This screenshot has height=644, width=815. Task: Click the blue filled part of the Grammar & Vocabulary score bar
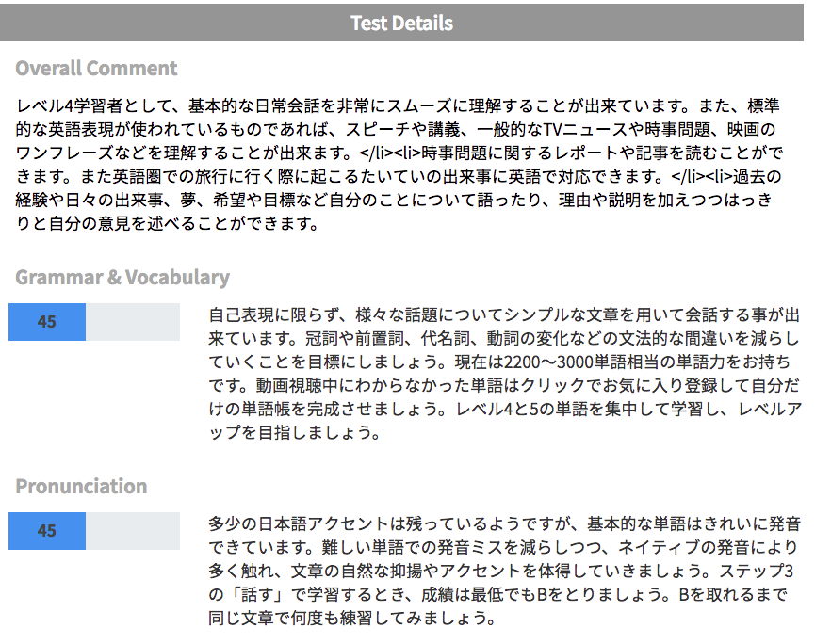(x=46, y=322)
